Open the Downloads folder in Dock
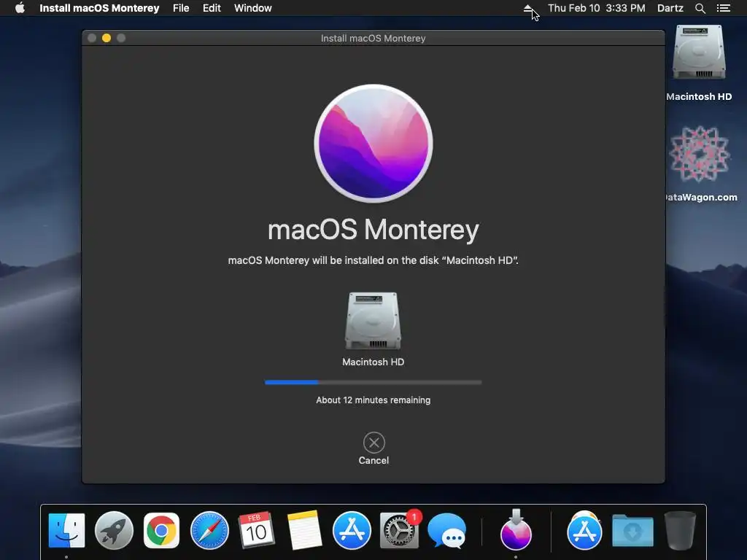 632,531
